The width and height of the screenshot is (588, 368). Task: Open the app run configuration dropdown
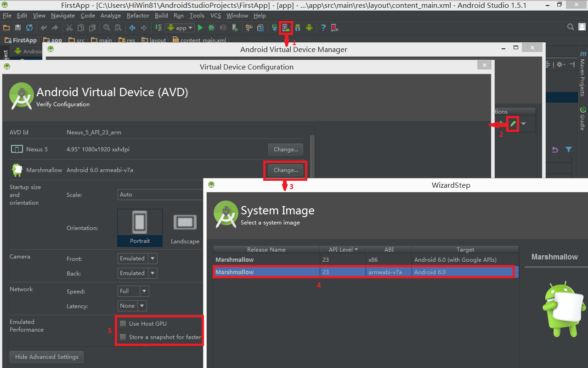[x=180, y=28]
